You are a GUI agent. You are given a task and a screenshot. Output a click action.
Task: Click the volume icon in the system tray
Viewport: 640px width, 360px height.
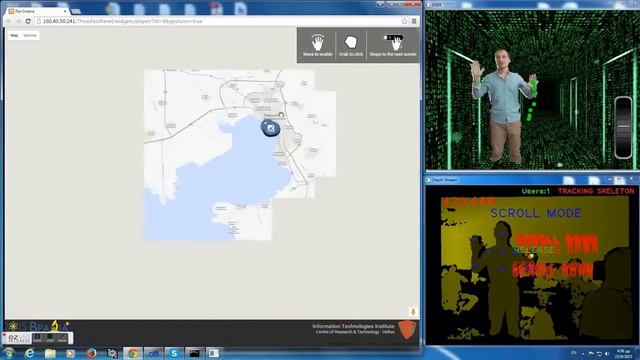pyautogui.click(x=607, y=353)
